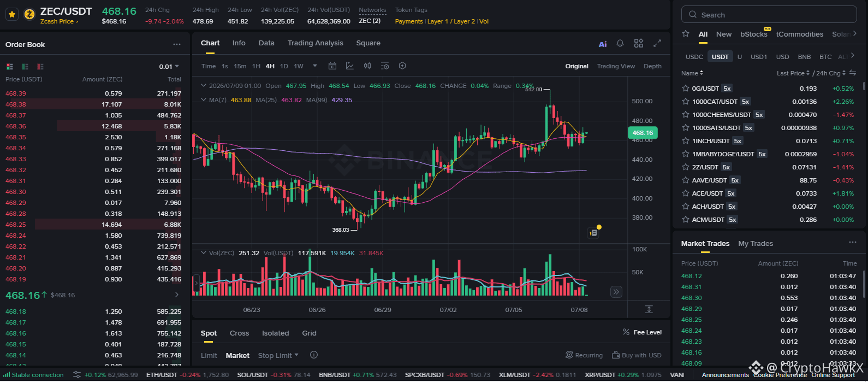Open the 0.01 price precision dropdown
The image size is (868, 382).
[169, 67]
